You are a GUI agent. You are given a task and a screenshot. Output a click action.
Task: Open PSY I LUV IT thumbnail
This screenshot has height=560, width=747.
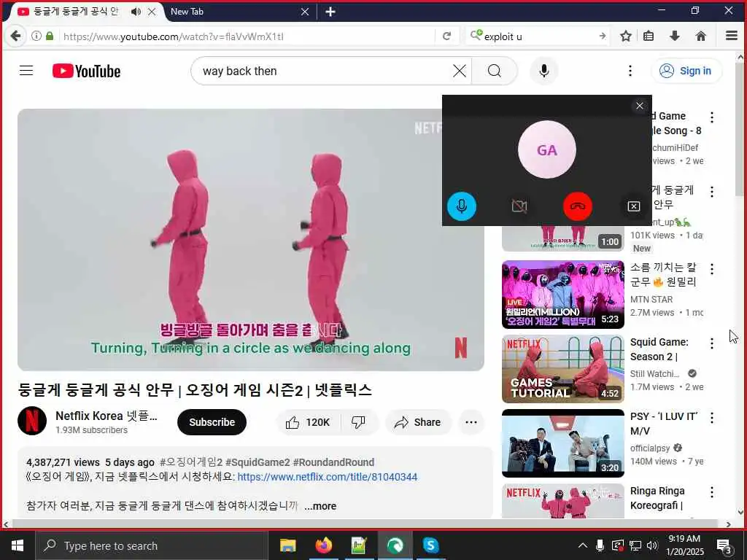tap(562, 443)
